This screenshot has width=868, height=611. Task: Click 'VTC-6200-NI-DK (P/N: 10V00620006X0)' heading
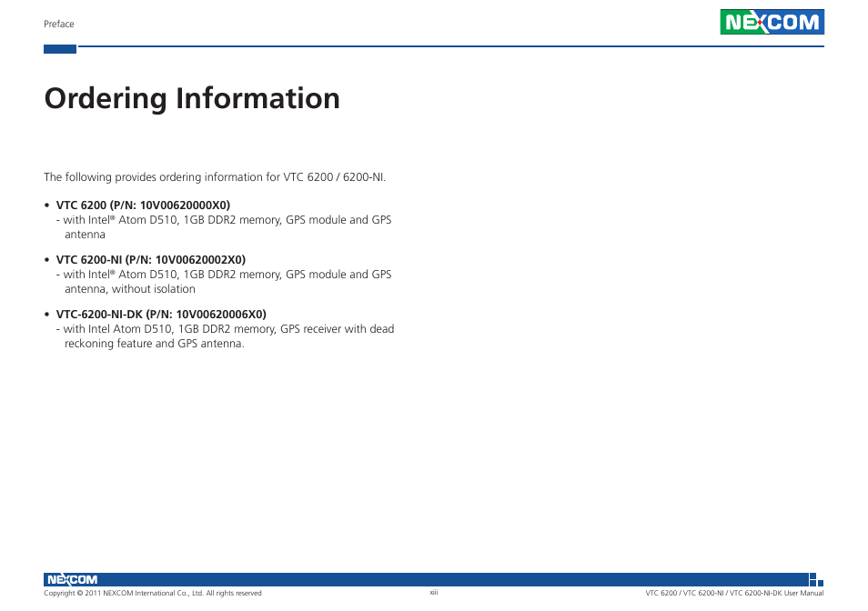tap(161, 315)
